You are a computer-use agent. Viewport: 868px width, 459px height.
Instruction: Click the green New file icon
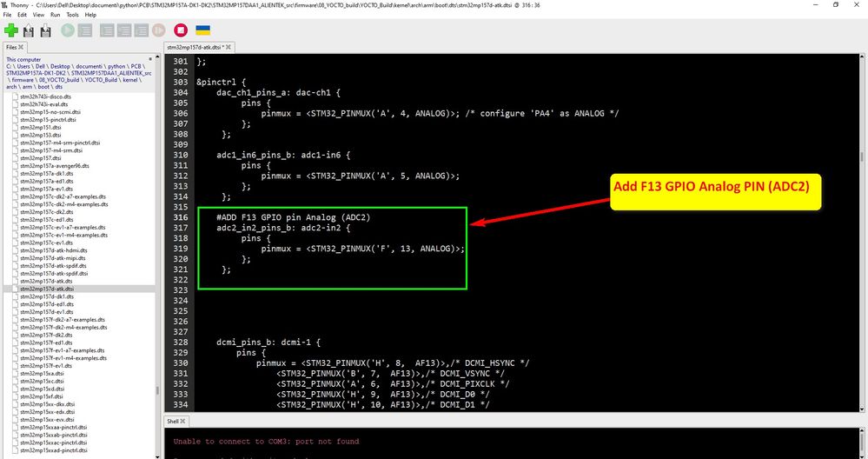(x=11, y=30)
